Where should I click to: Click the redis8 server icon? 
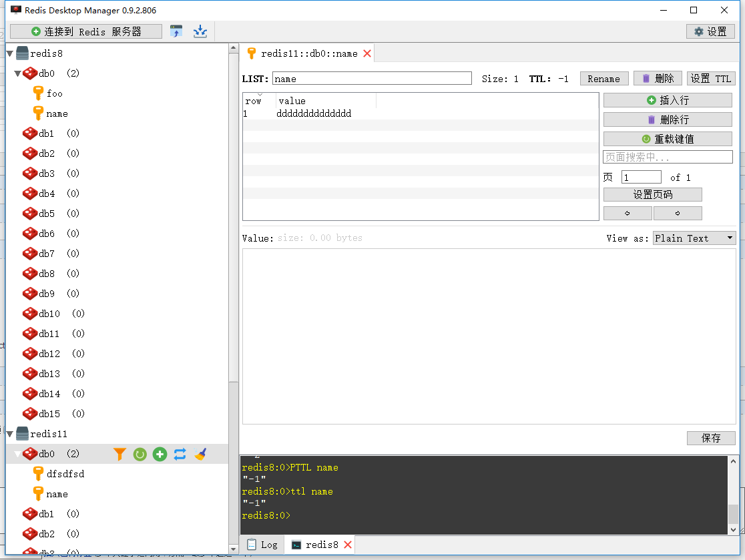pyautogui.click(x=22, y=53)
